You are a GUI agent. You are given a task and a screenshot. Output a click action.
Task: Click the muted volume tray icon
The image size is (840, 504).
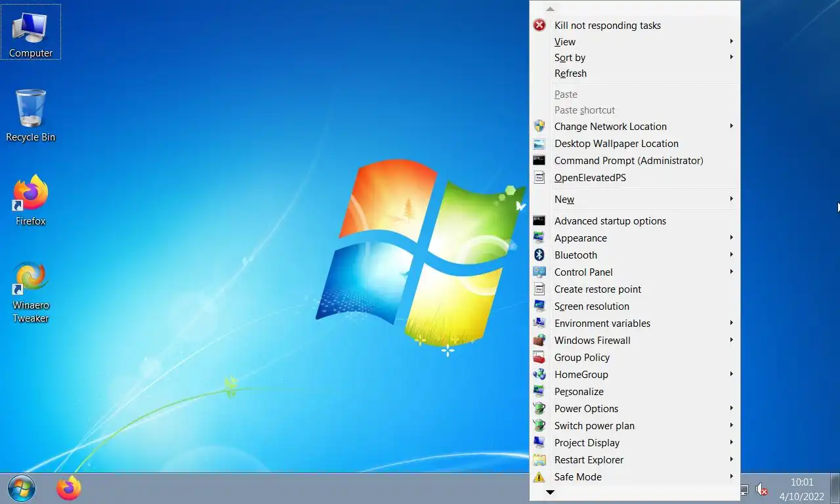click(x=762, y=490)
